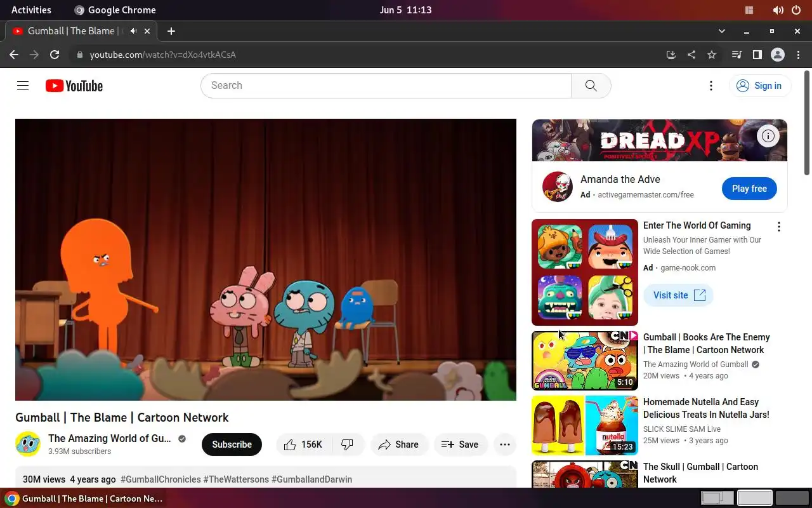The image size is (812, 508).
Task: Click the 30M views description text
Action: [44, 479]
